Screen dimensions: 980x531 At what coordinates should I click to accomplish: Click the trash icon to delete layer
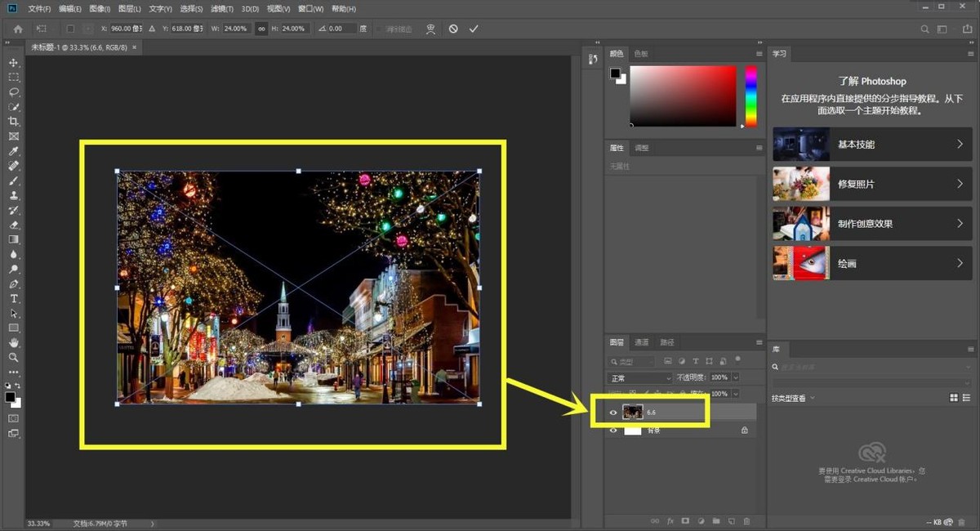coord(746,520)
